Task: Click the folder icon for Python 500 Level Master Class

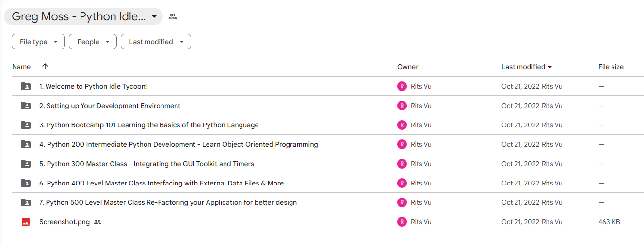Action: pyautogui.click(x=26, y=202)
